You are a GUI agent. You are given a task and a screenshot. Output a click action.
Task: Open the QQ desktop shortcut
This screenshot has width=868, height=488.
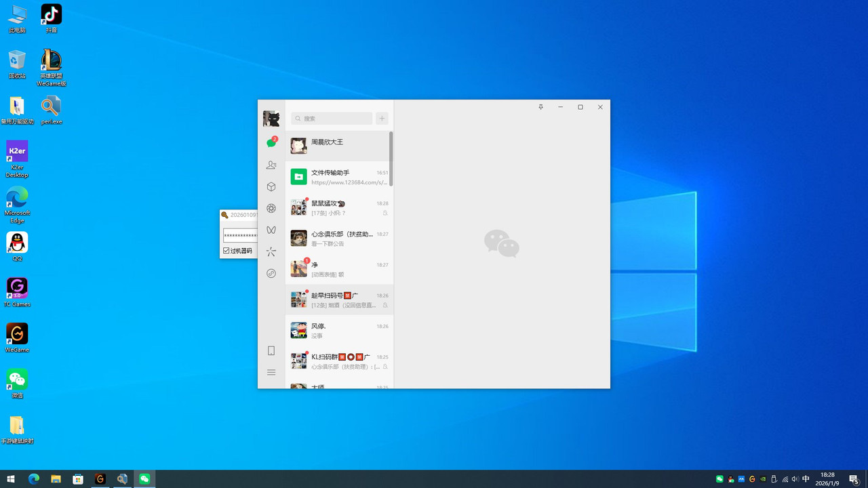(17, 247)
